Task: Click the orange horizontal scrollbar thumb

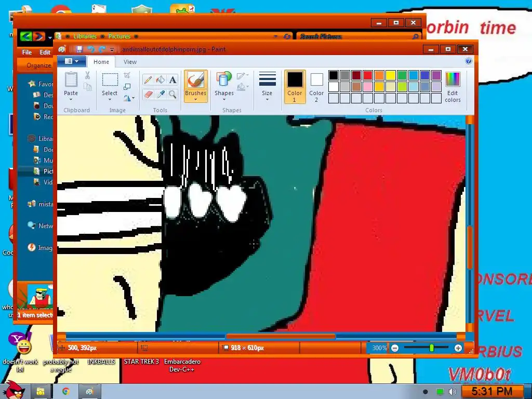Action: coord(281,336)
